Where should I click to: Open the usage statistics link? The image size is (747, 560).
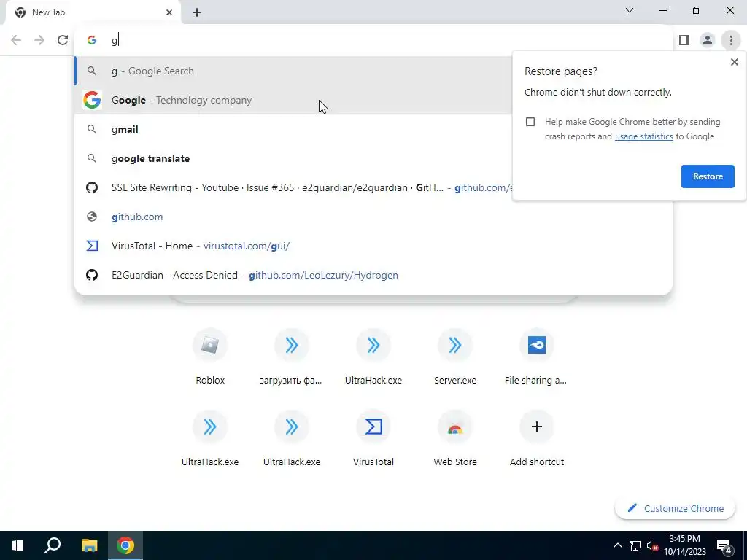click(x=643, y=136)
